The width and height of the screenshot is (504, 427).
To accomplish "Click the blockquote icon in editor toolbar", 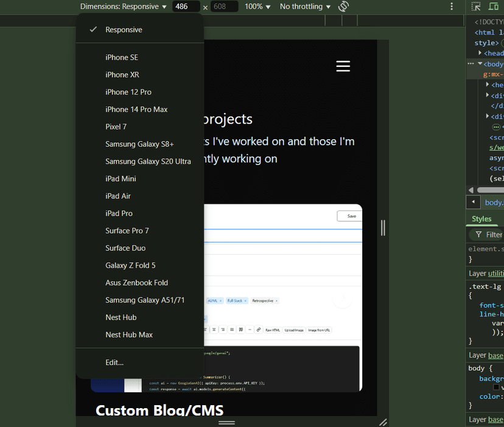I will [x=241, y=330].
